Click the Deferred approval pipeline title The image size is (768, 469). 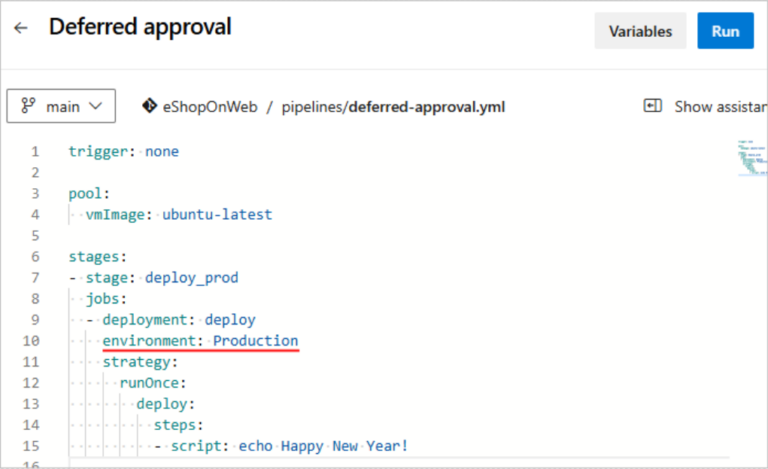coord(140,27)
